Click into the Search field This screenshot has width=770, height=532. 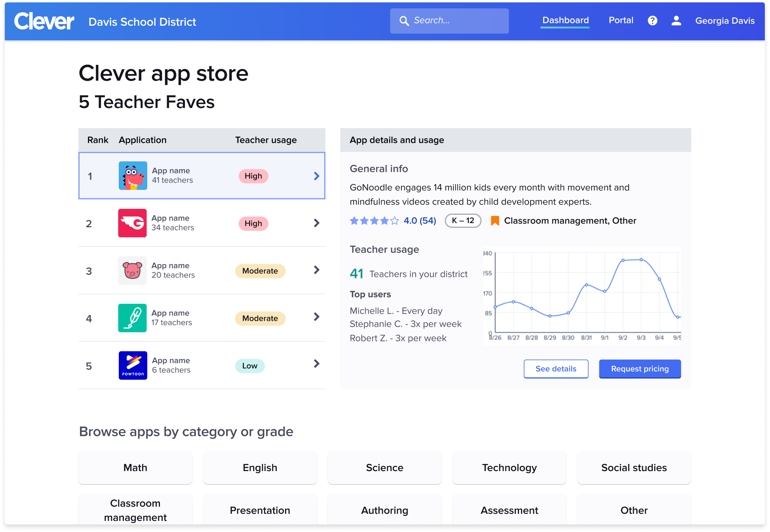[449, 21]
